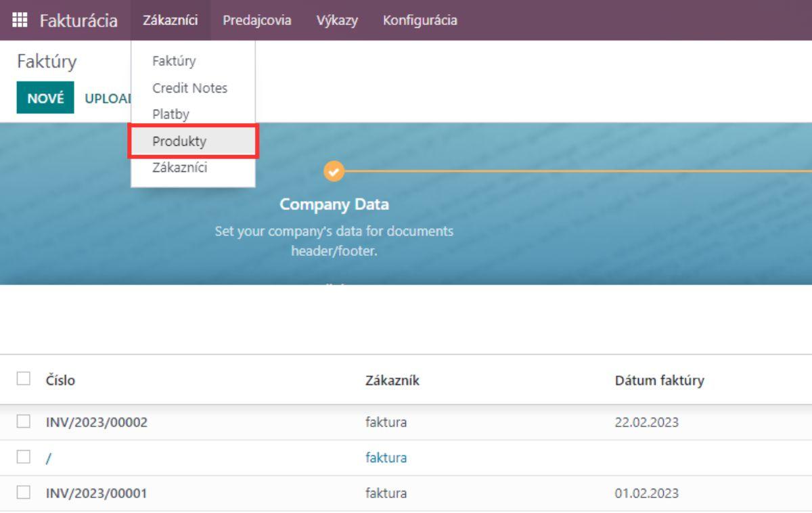
Task: Tick the select-all checkbox in header
Action: [24, 380]
